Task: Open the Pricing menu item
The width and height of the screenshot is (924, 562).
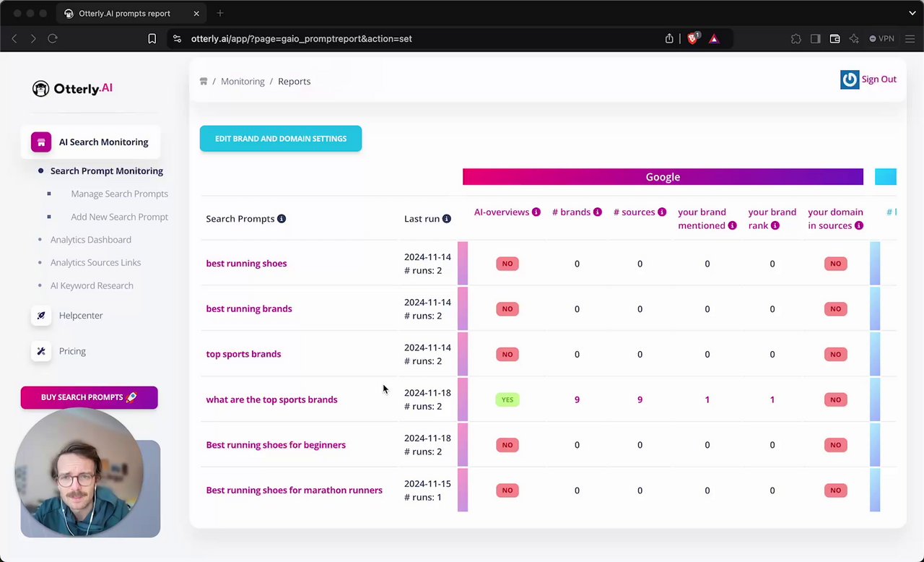Action: click(x=72, y=351)
